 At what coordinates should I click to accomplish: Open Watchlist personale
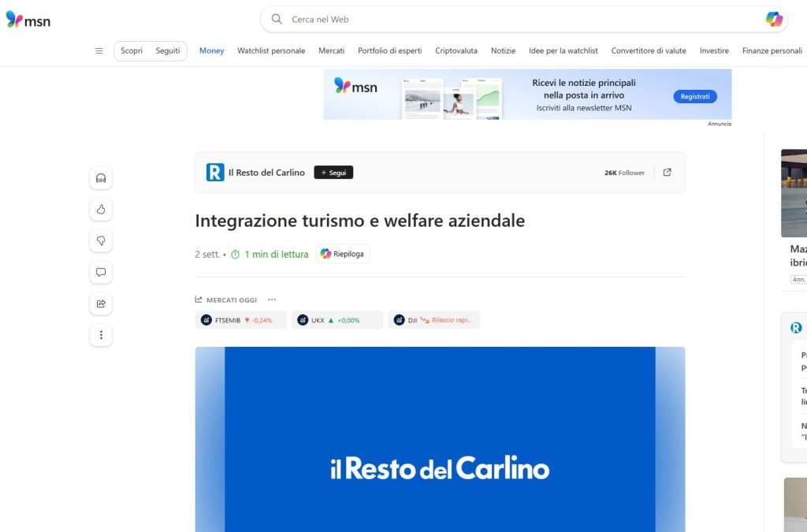pyautogui.click(x=271, y=50)
